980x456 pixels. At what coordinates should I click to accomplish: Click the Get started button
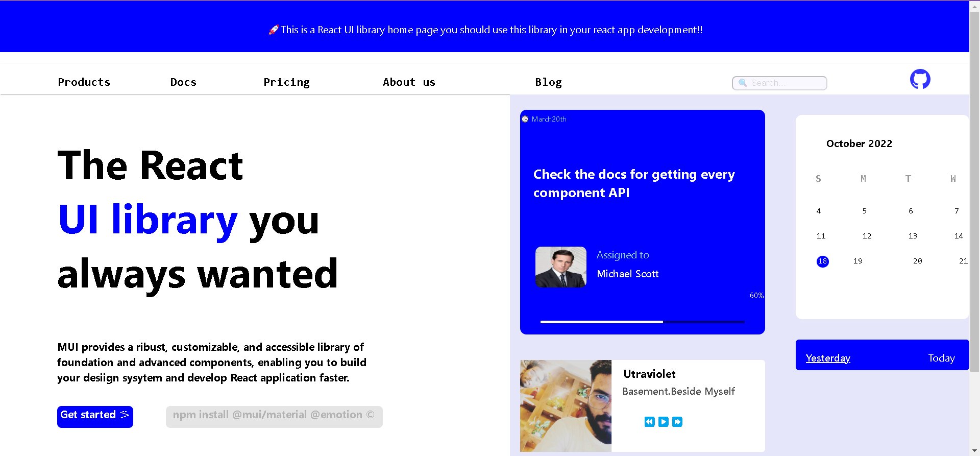95,417
